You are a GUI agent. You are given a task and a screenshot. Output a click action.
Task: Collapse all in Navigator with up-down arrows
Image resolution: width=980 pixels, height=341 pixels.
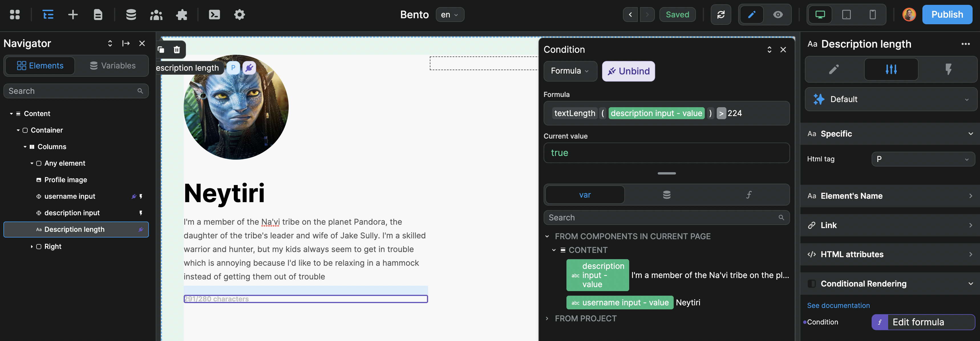[110, 43]
